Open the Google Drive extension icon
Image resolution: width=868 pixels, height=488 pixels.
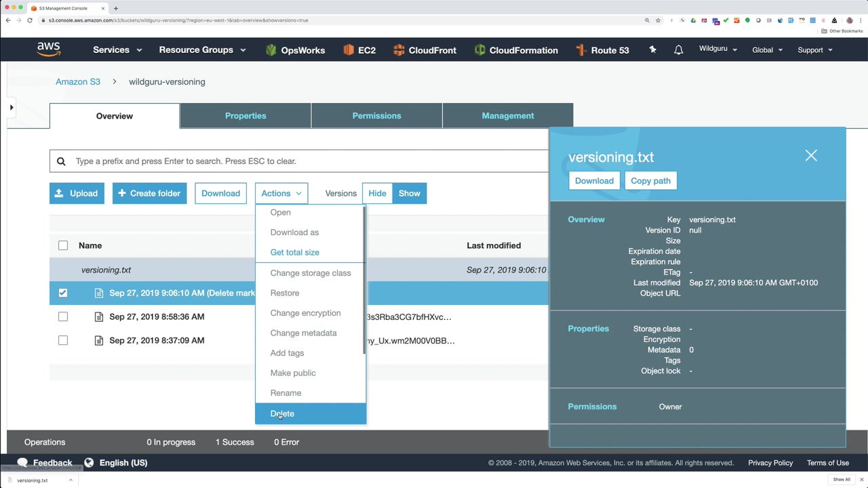tap(693, 20)
